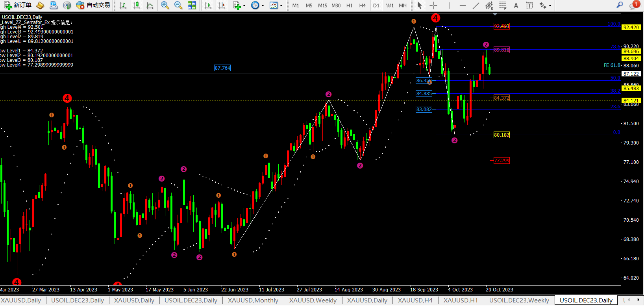This screenshot has height=306, width=644.
Task: Select the 87.764 price label on chart
Action: (222, 68)
